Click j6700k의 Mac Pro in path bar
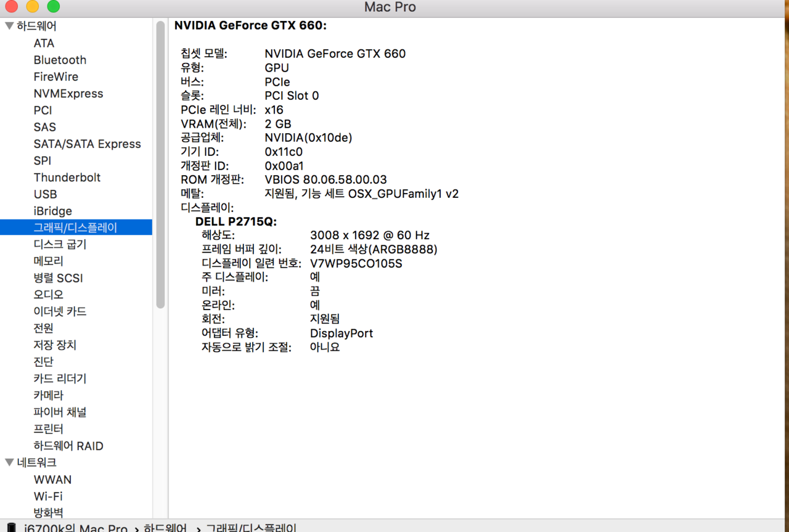 (x=76, y=528)
